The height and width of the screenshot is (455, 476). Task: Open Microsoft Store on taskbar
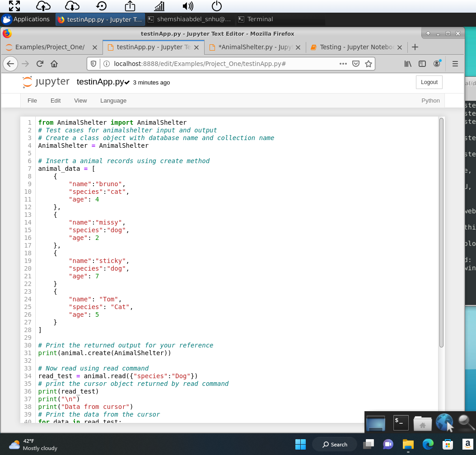click(x=448, y=444)
